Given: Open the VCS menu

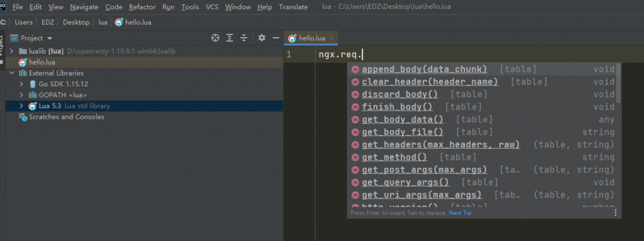Looking at the screenshot, I should [x=213, y=7].
